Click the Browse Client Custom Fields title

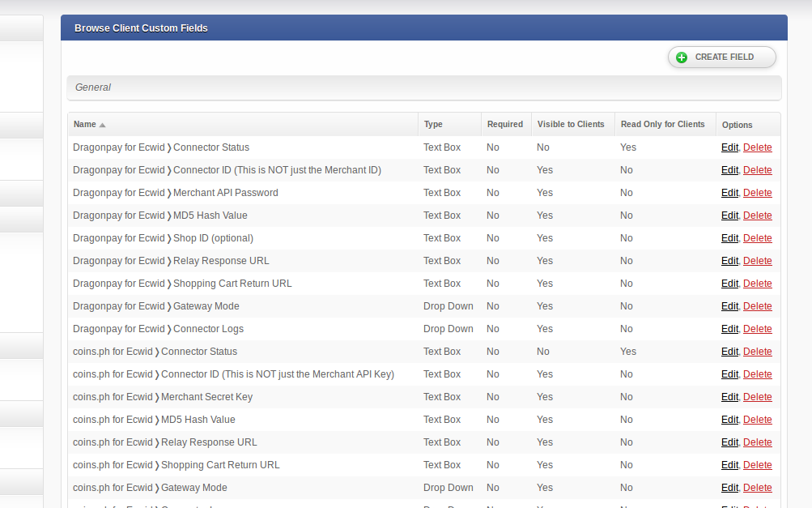[x=141, y=28]
